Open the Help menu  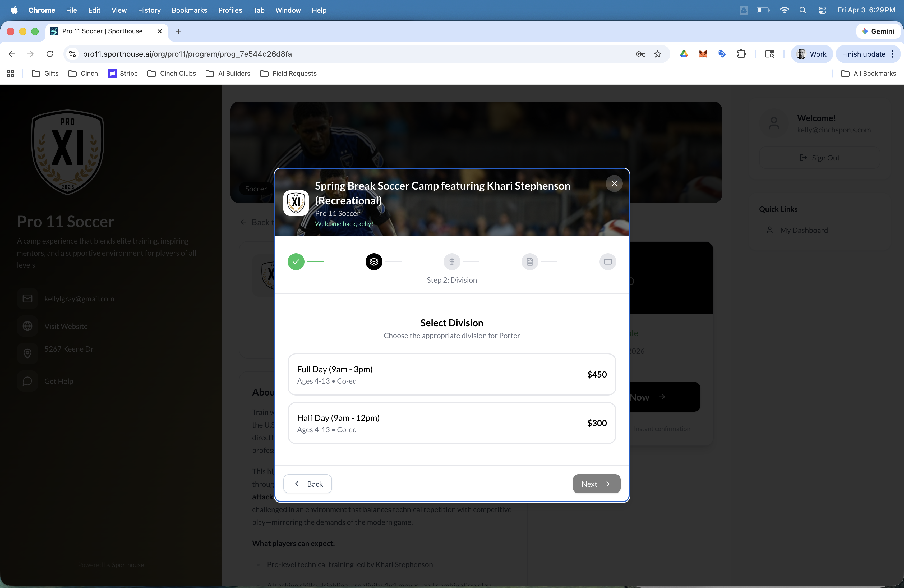point(319,10)
